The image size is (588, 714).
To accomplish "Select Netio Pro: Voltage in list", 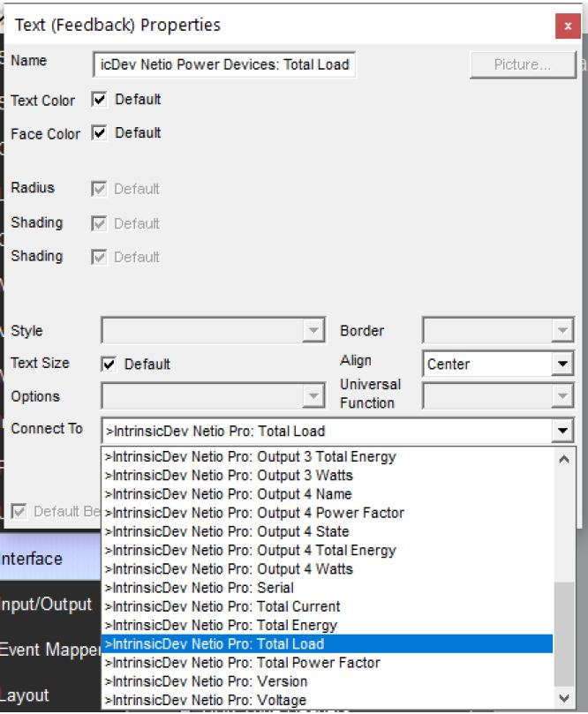I will pyautogui.click(x=327, y=700).
